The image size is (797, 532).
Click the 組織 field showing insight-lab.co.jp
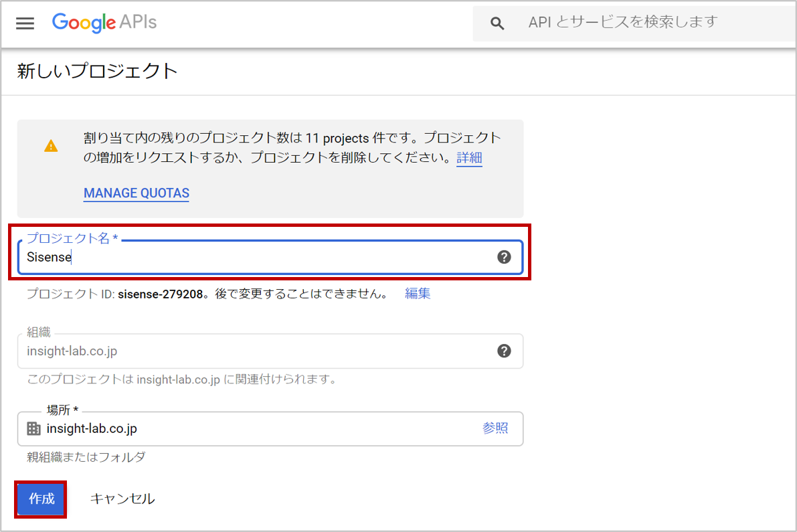(x=270, y=351)
